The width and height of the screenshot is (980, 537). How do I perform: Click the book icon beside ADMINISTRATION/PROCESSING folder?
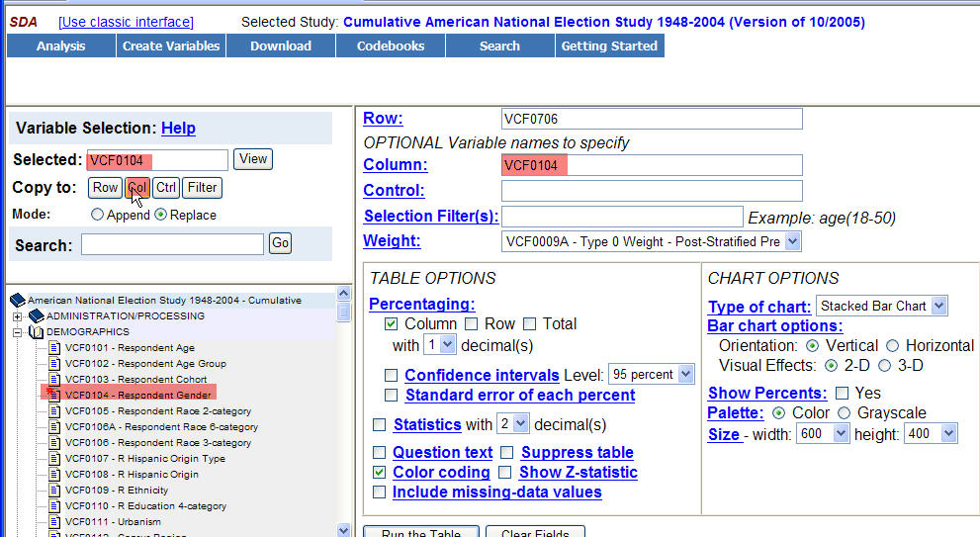(37, 316)
